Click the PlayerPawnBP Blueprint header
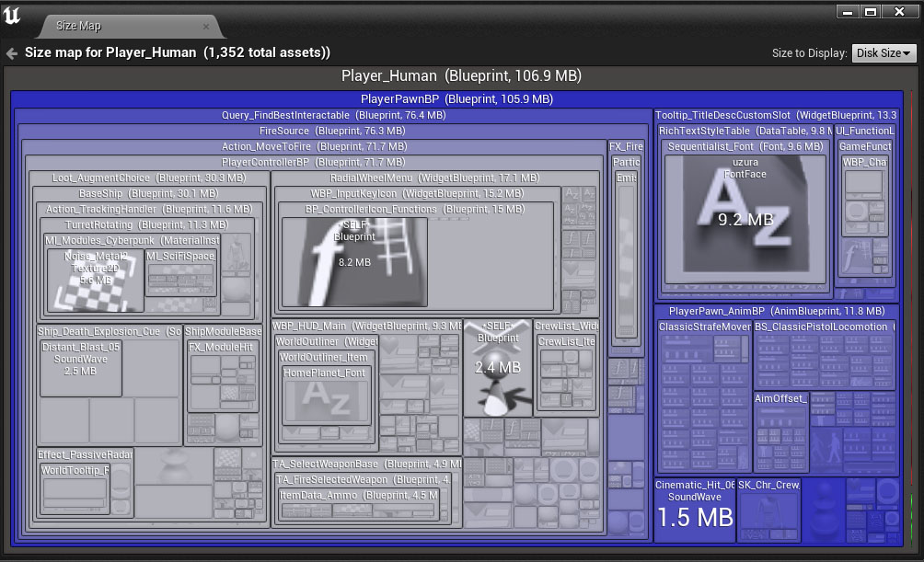The image size is (924, 562). point(456,98)
